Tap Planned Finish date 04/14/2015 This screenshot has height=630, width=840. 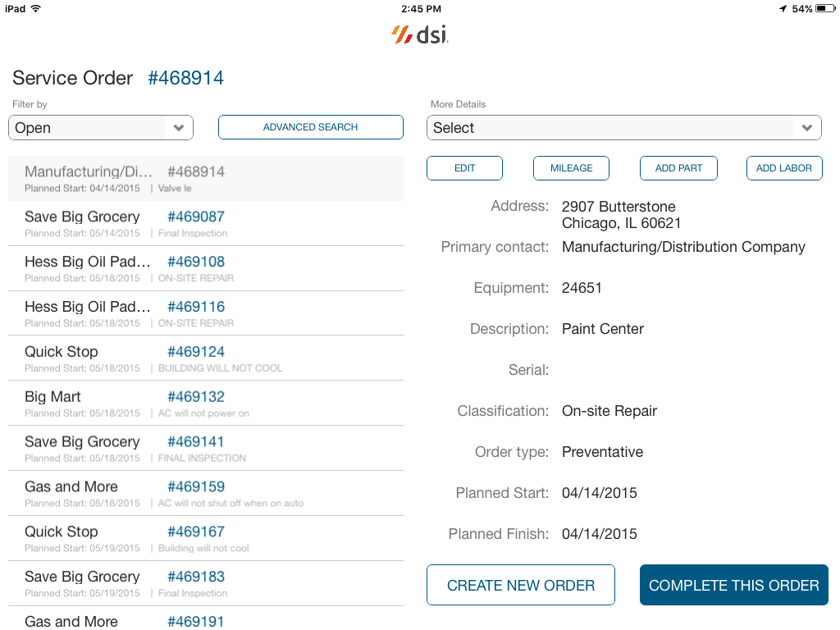600,534
